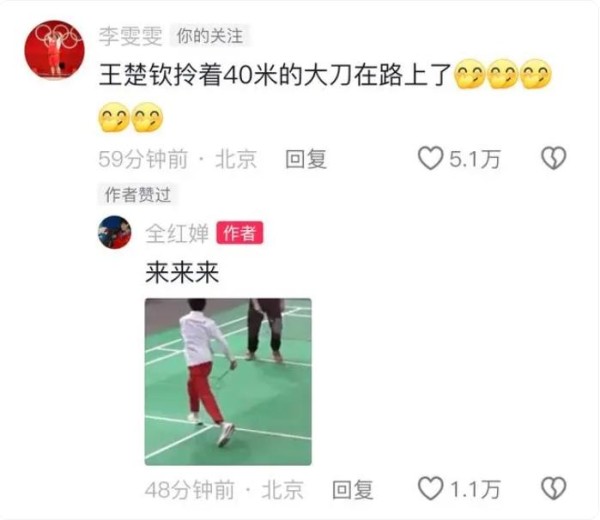
Task: Open 李雯雯's username link
Action: click(130, 36)
